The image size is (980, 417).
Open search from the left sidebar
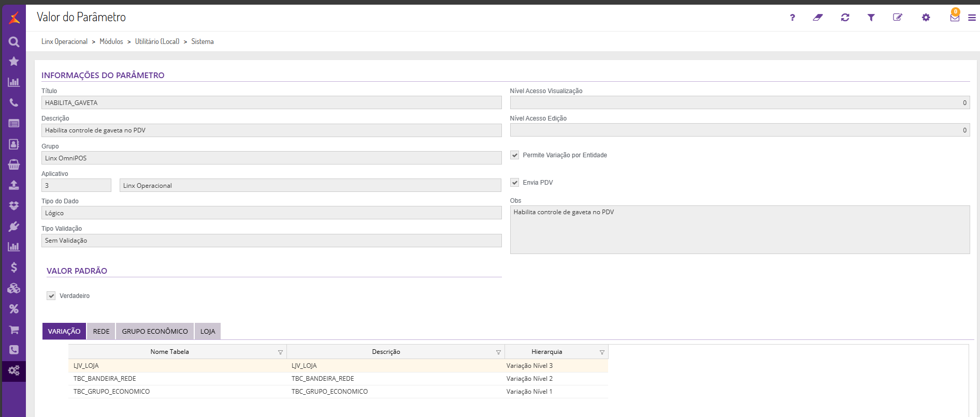(14, 42)
